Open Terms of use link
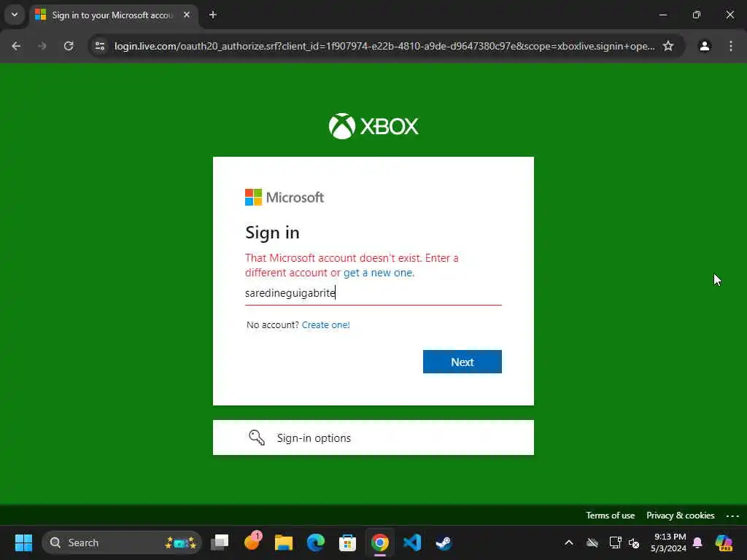747x560 pixels. coord(611,516)
